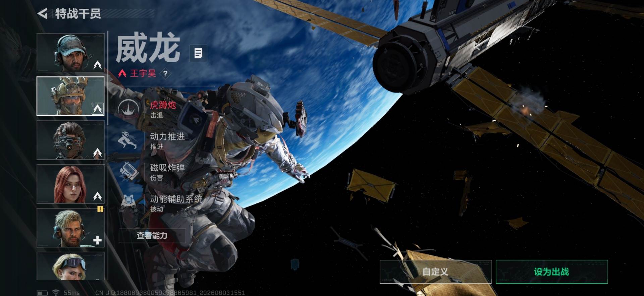Image resolution: width=644 pixels, height=296 pixels.
Task: Click 设为出战 to deploy operator
Action: click(x=552, y=272)
